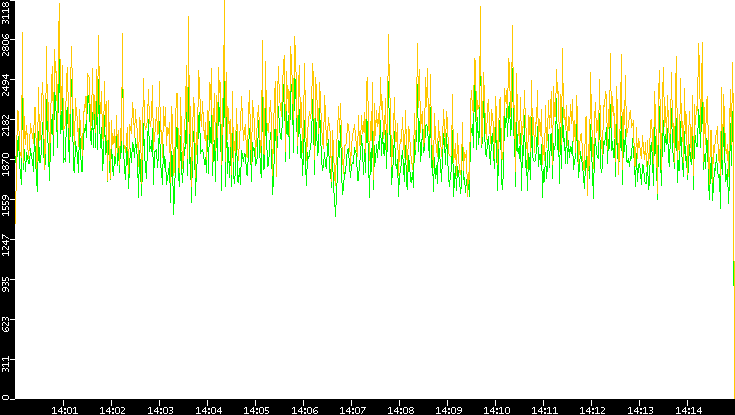
Task: Click the 623 value axis label
Action: (6, 325)
